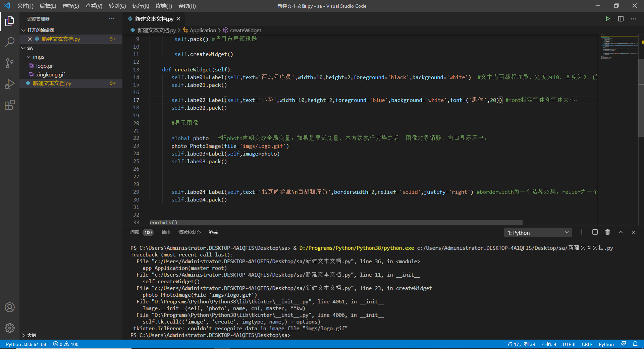Switch to the 终端 terminal tab
This screenshot has width=644, height=349.
(x=213, y=232)
